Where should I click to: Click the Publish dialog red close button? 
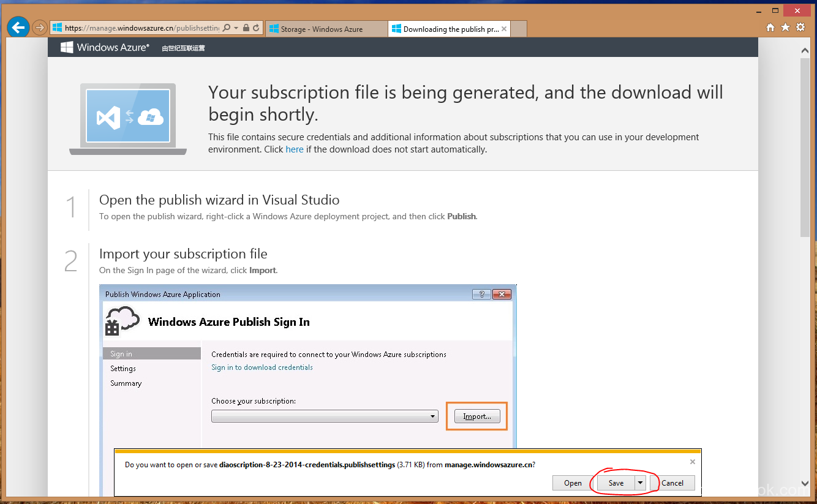point(502,294)
